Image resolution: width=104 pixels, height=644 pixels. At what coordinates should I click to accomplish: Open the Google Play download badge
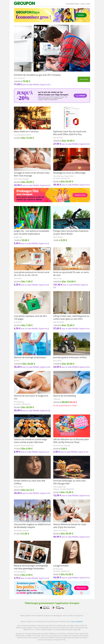(58, 607)
